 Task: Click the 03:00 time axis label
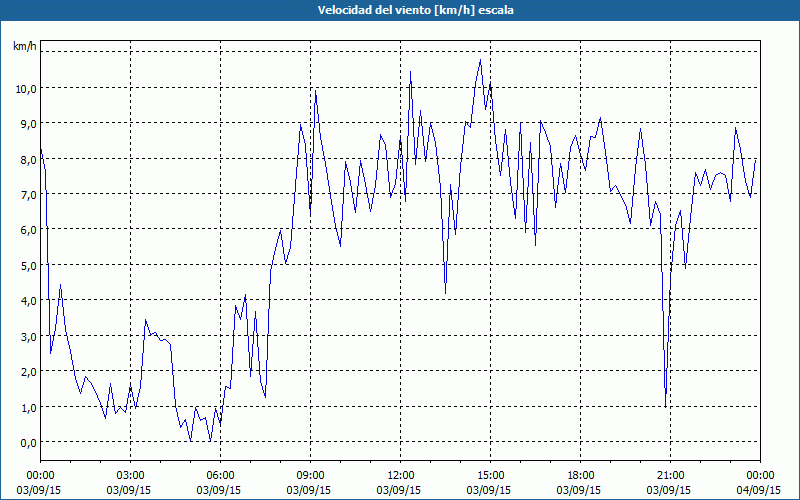(131, 476)
